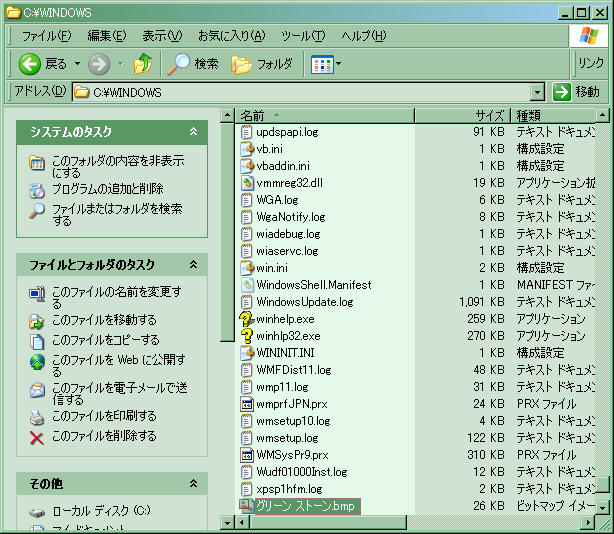Click the views grid icon
This screenshot has width=614, height=534.
tap(322, 64)
